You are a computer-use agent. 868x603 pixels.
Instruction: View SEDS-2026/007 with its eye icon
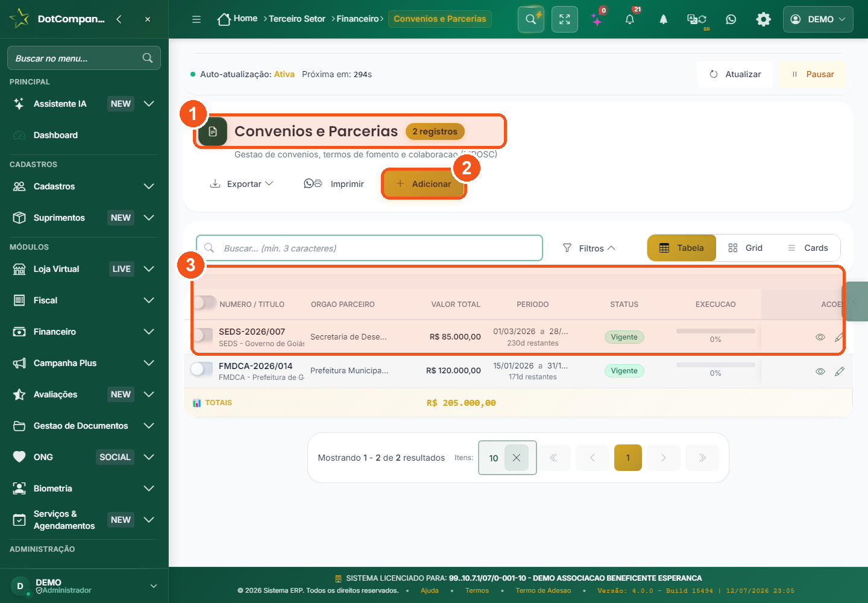[820, 337]
